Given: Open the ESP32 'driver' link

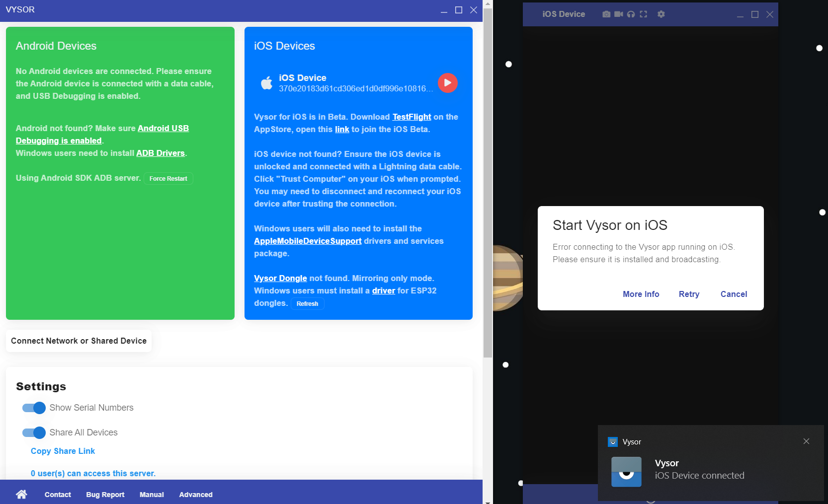Looking at the screenshot, I should point(384,290).
